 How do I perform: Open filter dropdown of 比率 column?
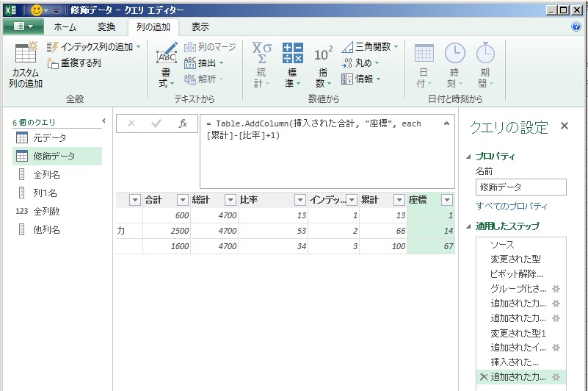300,200
